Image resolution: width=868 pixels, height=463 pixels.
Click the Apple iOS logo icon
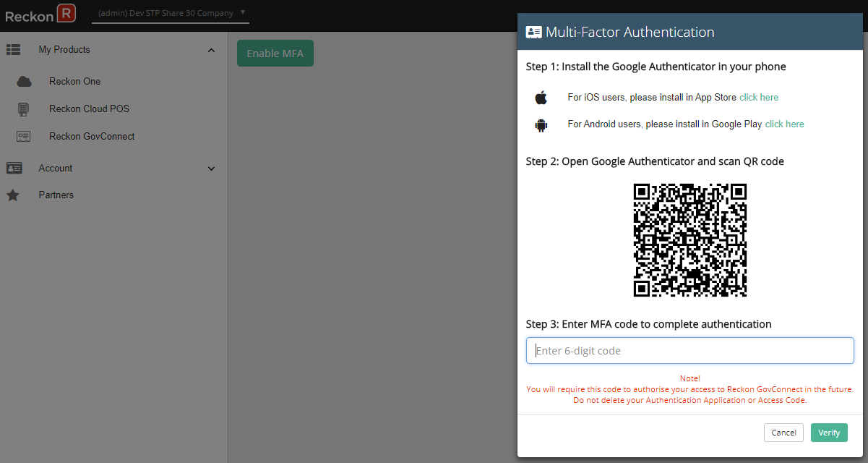click(x=541, y=98)
